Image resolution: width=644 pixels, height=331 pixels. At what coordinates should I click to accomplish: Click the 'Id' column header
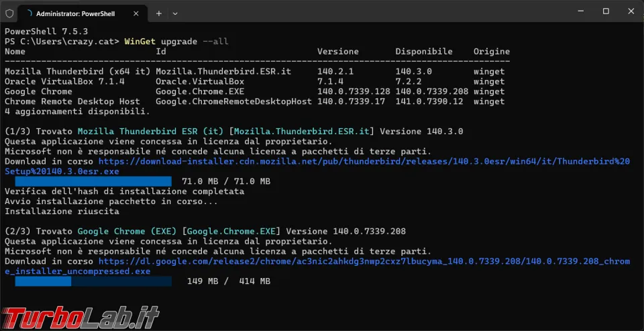tap(161, 52)
